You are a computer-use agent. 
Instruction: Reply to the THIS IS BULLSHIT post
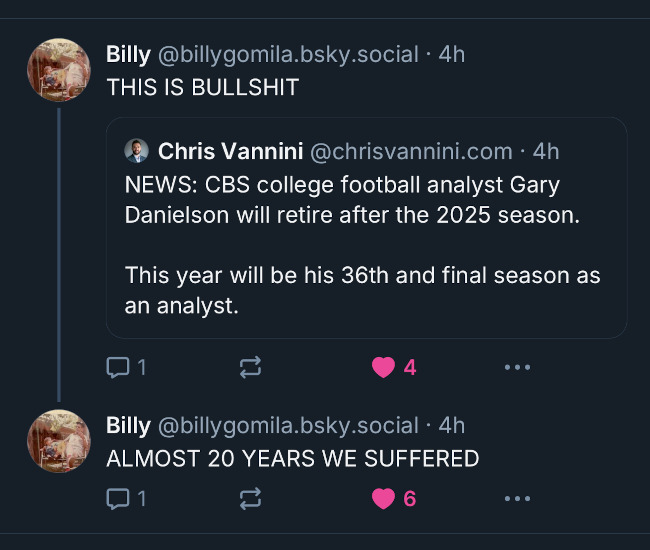(x=119, y=368)
